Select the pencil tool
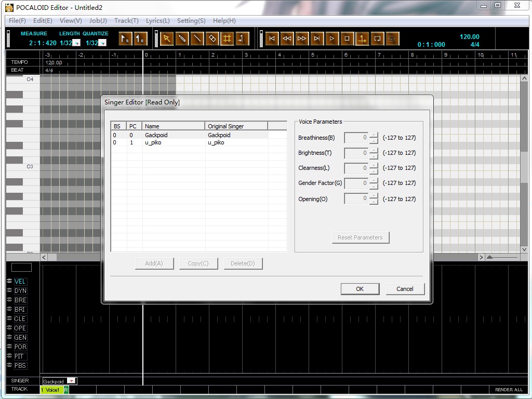Viewport: 532px width, 399px height. [182, 38]
